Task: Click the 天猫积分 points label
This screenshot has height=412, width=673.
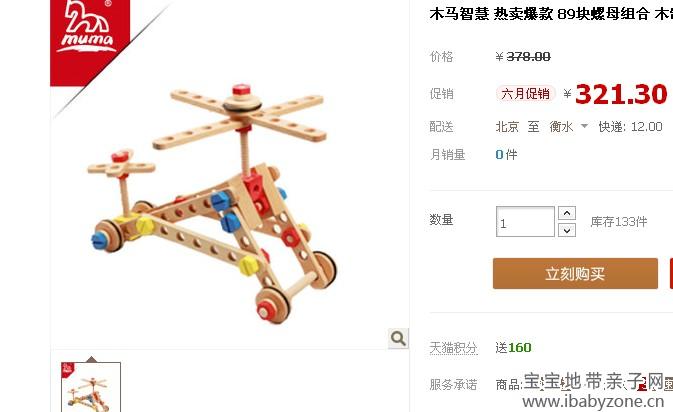Action: pyautogui.click(x=454, y=347)
